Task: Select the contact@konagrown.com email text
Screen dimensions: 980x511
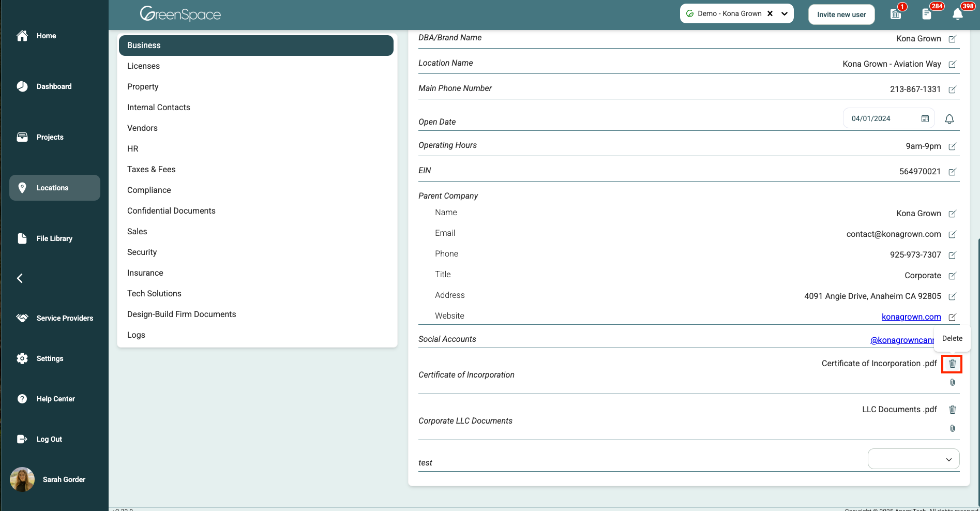Action: click(x=894, y=234)
